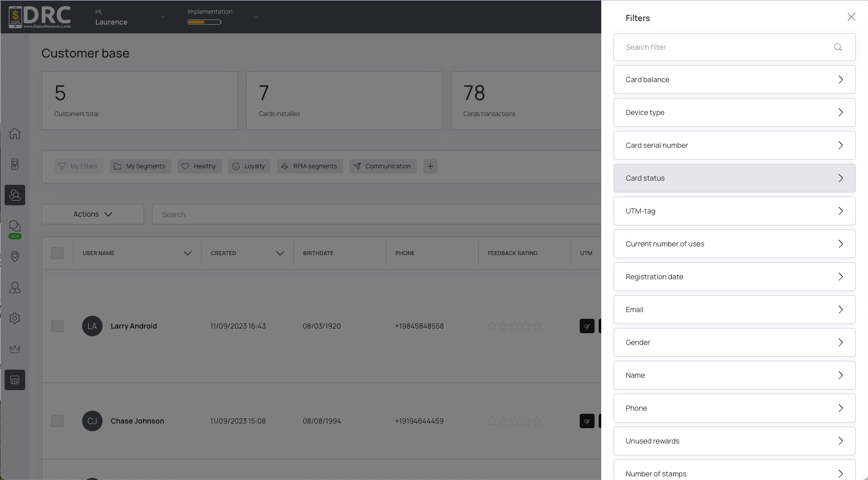This screenshot has width=868, height=480.
Task: Go to Home in sidebar
Action: point(15,133)
